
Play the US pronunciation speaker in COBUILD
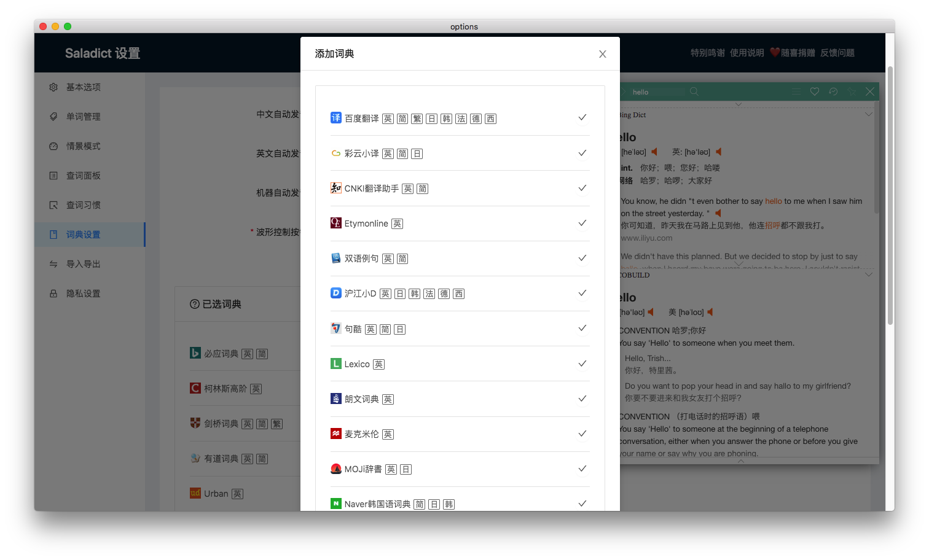click(x=710, y=312)
